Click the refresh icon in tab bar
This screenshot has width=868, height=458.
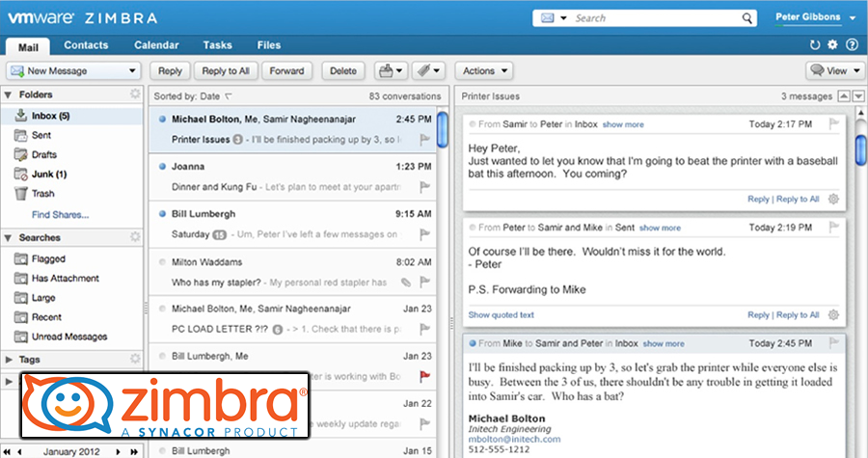[x=815, y=44]
